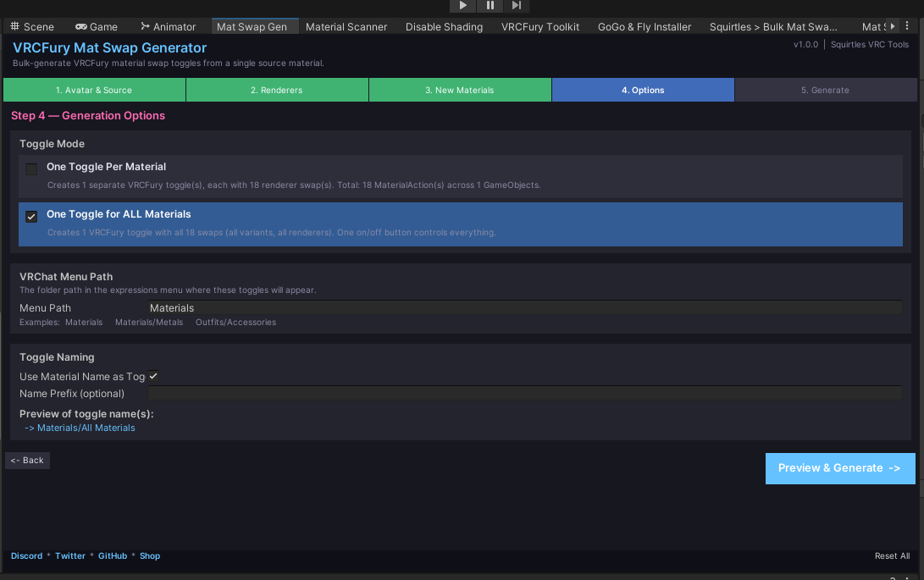Open the Discord link
The height and width of the screenshot is (580, 924).
26,555
